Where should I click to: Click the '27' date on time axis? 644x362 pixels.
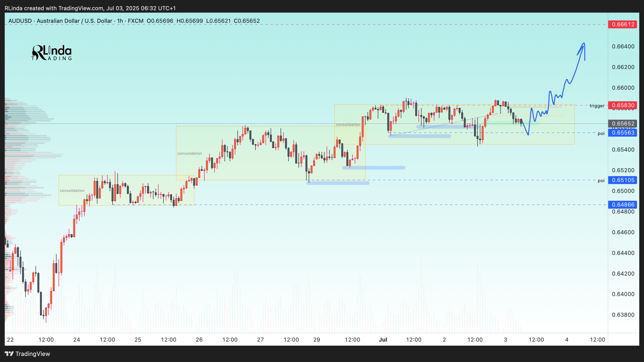[x=260, y=340]
